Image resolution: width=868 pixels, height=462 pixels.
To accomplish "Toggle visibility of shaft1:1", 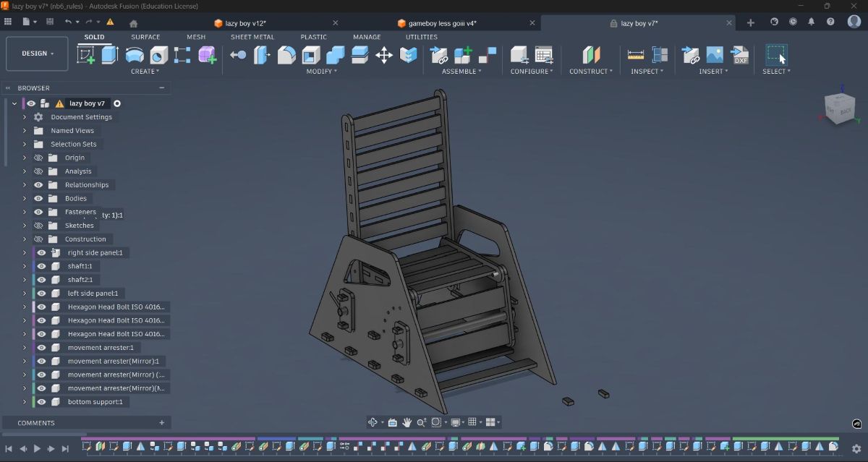I will point(41,266).
